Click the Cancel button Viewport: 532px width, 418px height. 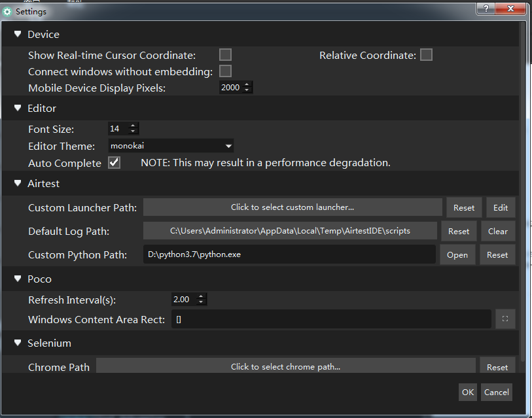point(497,392)
